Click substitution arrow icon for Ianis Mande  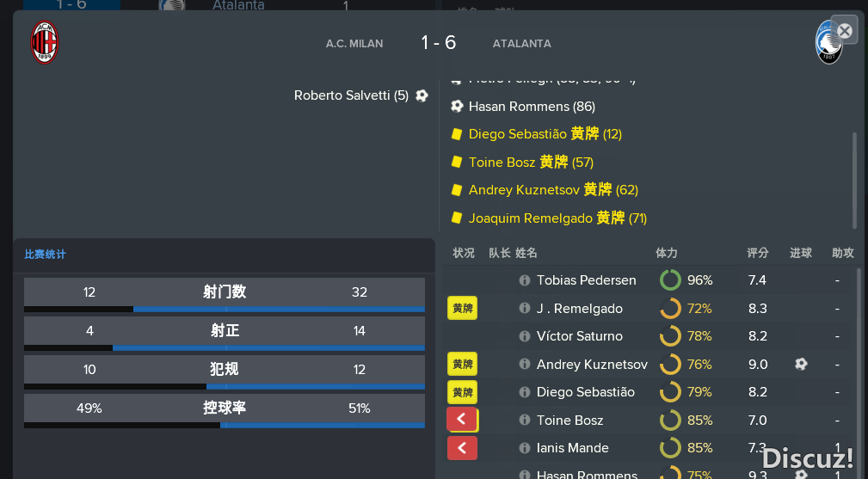(x=462, y=448)
